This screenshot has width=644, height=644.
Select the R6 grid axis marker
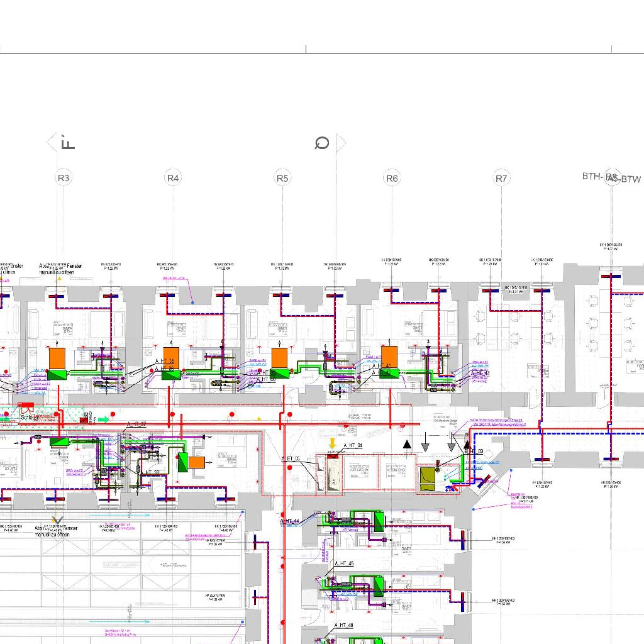tap(392, 178)
